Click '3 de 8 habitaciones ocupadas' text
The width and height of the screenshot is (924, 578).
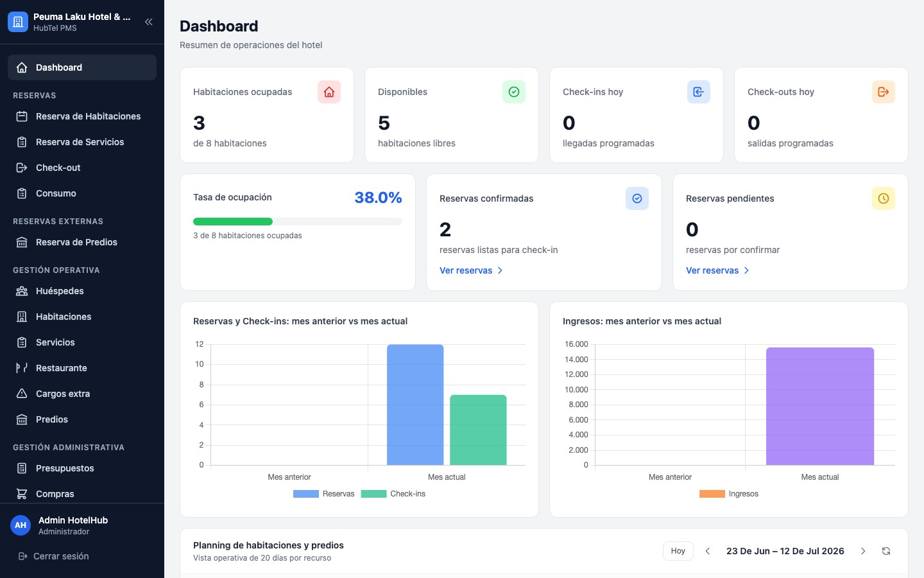248,236
